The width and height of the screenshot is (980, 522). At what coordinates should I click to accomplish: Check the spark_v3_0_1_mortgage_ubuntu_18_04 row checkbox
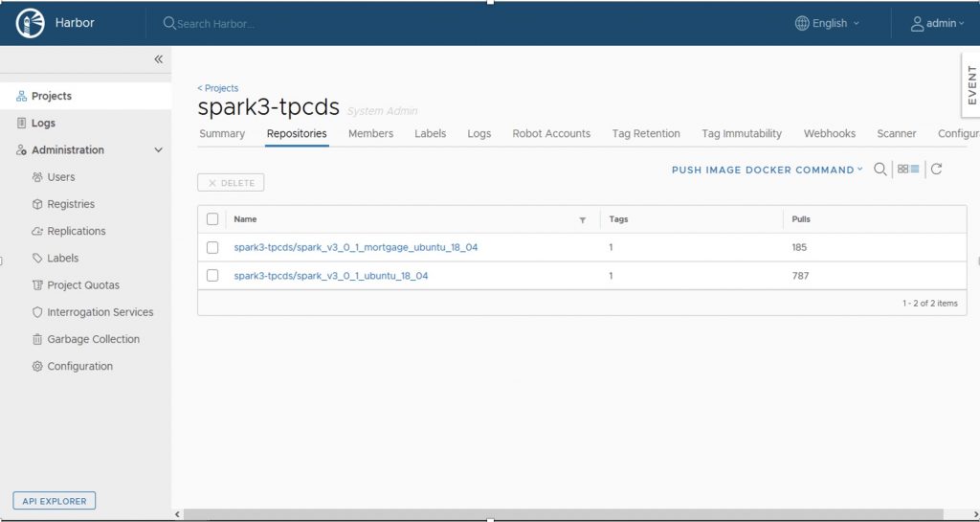pos(212,247)
